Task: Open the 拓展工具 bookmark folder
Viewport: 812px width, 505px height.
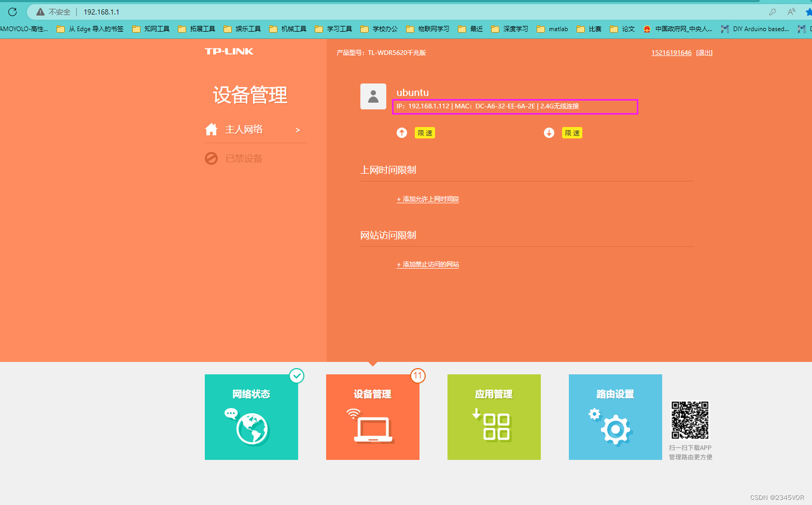Action: point(197,29)
